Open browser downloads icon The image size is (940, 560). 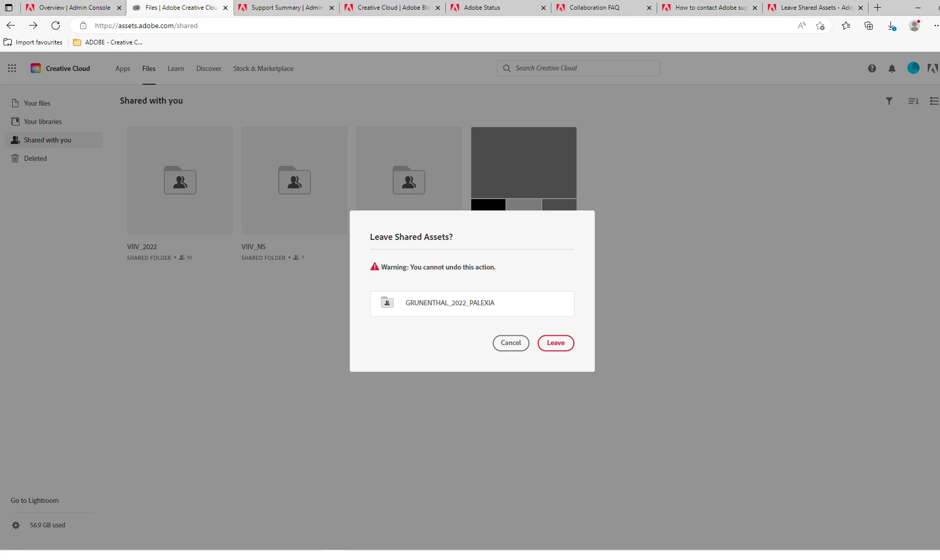pos(891,26)
